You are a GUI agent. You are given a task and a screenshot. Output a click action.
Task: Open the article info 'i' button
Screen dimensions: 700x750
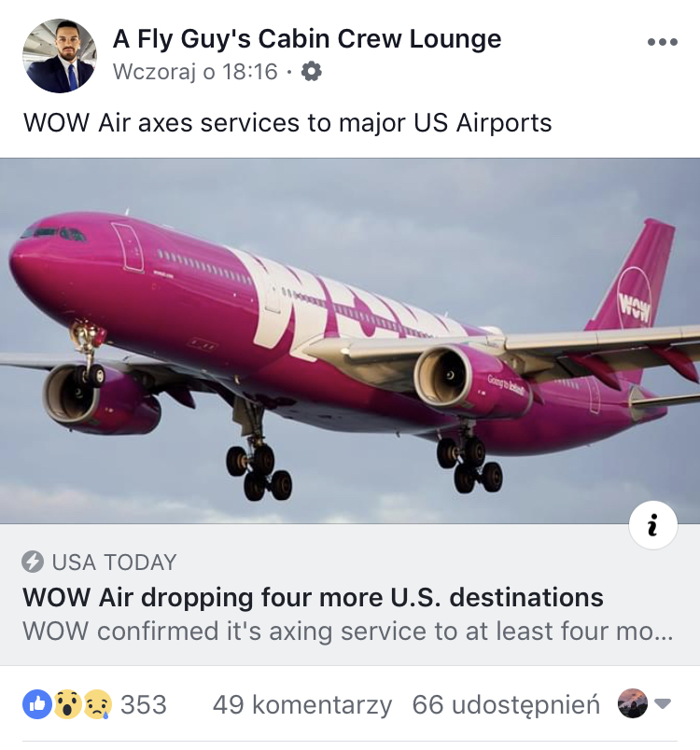[652, 524]
